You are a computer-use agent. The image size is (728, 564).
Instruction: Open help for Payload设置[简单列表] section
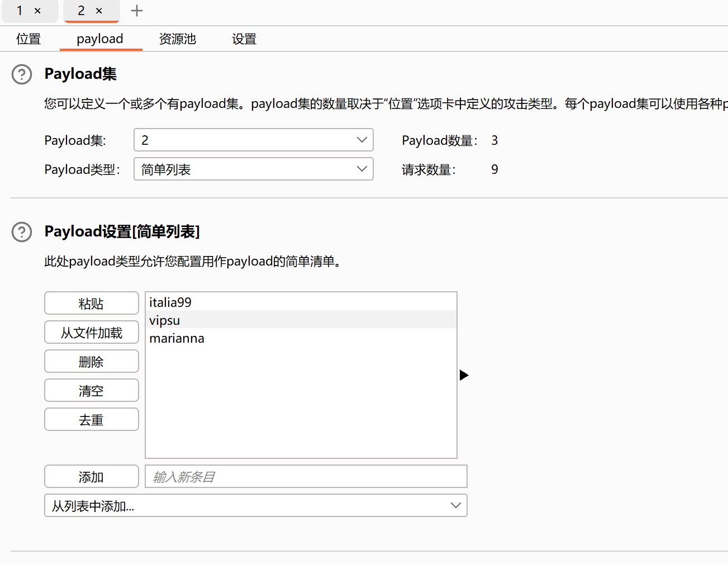point(22,231)
